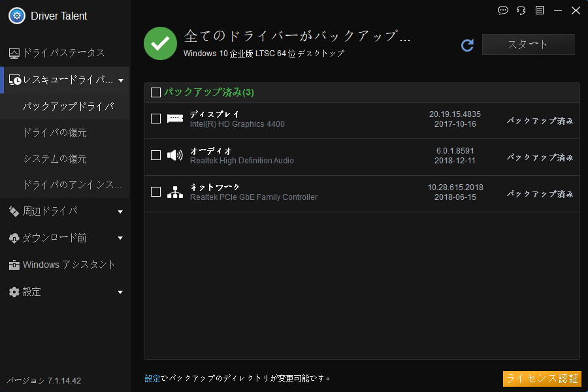
Task: Click the Windows アシスタント toolbox icon
Action: tap(14, 265)
